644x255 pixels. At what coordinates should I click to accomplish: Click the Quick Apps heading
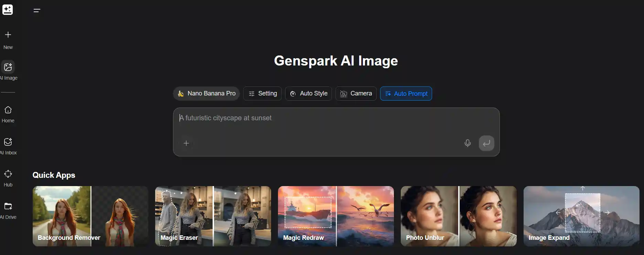[x=54, y=175]
